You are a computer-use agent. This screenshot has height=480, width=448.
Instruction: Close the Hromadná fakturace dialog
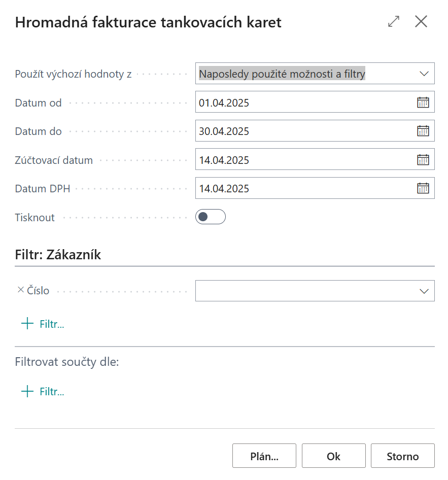(421, 22)
